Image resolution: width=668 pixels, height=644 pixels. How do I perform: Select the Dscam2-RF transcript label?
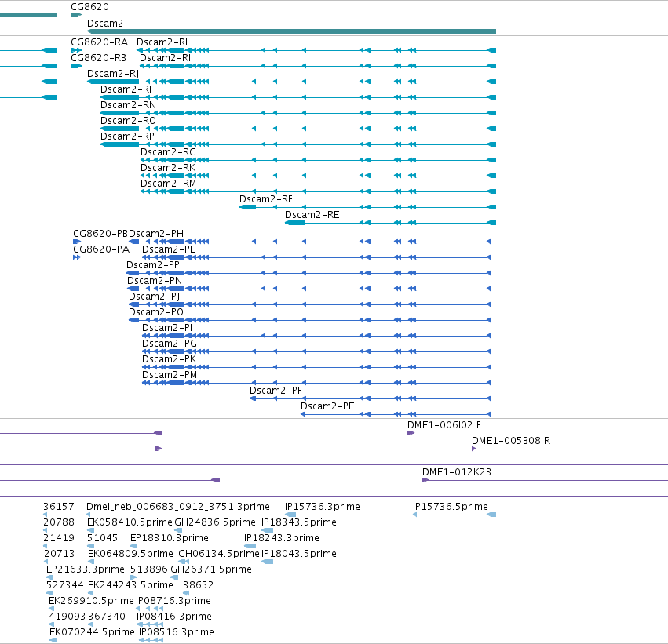[x=266, y=199]
